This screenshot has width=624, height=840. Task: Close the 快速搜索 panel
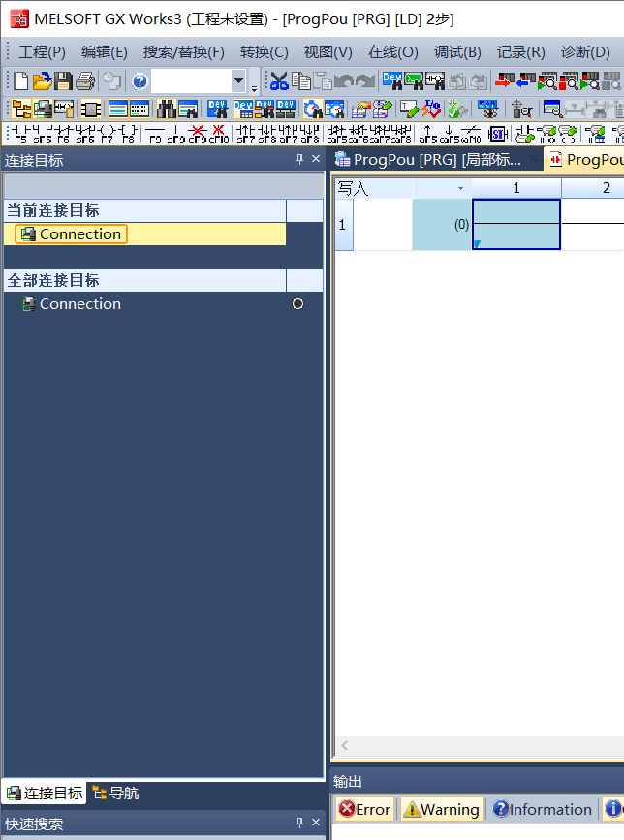(x=316, y=823)
